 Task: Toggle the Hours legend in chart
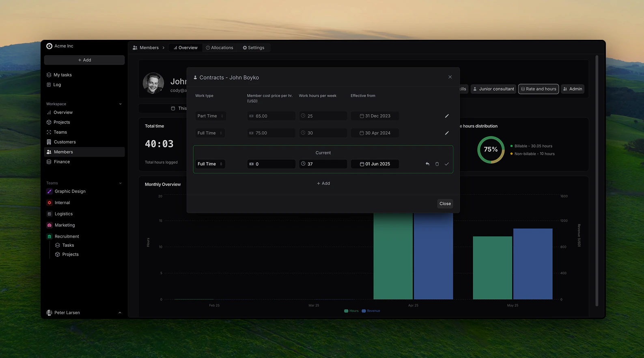[351, 311]
